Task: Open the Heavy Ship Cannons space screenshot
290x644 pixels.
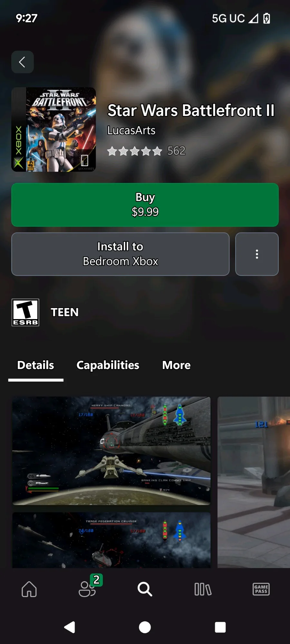Action: click(111, 451)
